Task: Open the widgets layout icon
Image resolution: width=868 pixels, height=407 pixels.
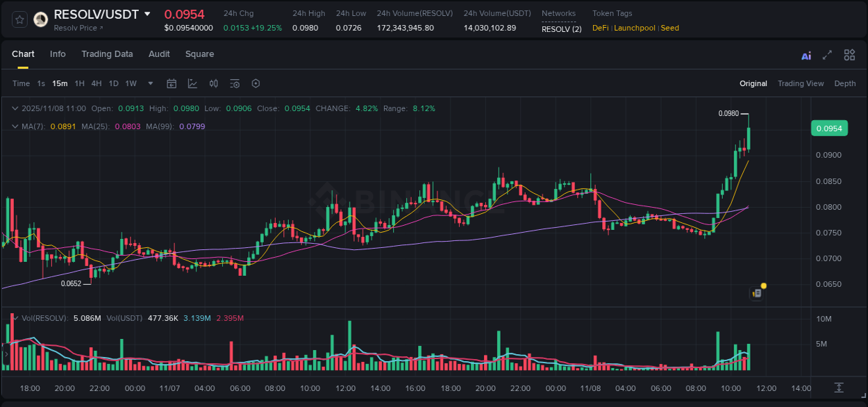Action: point(849,54)
